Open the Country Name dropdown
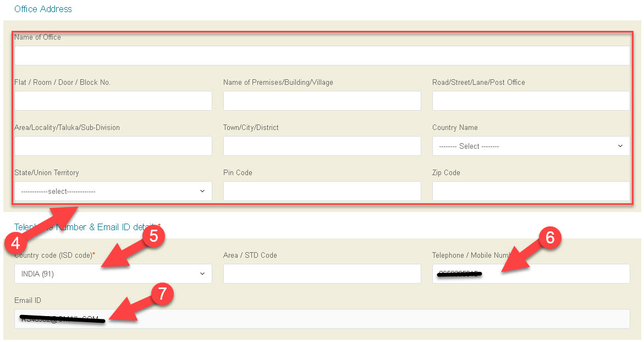644x342 pixels. (x=531, y=146)
